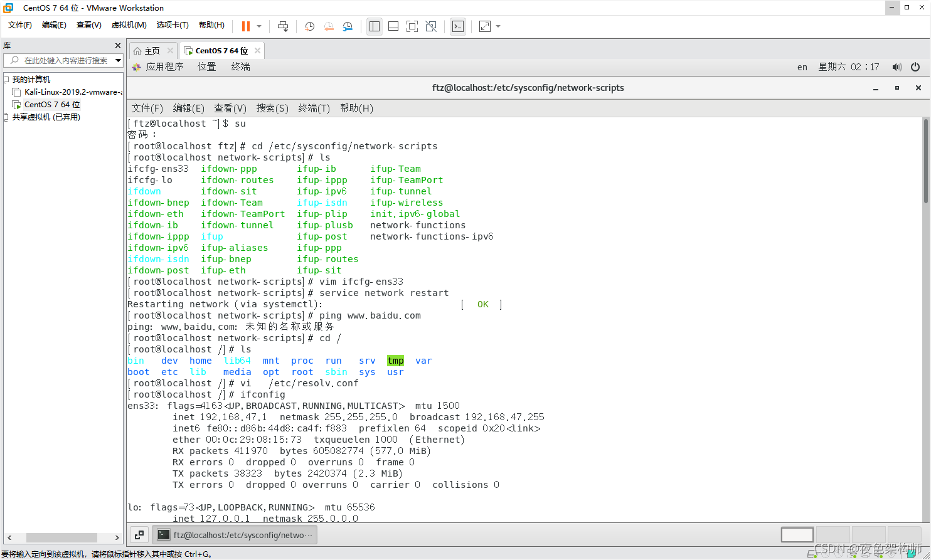Send Ctrl+Alt+Del to the virtual machine
Image resolution: width=931 pixels, height=560 pixels.
tap(283, 26)
